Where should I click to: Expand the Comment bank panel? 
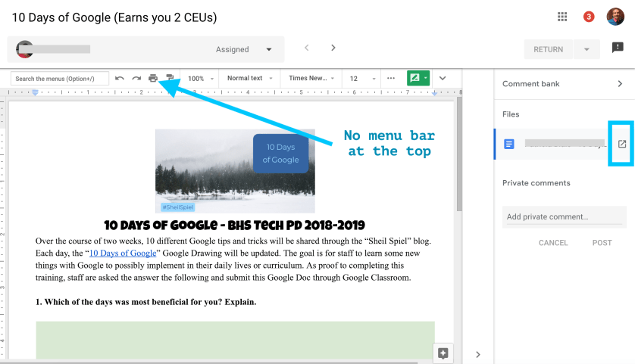point(620,84)
